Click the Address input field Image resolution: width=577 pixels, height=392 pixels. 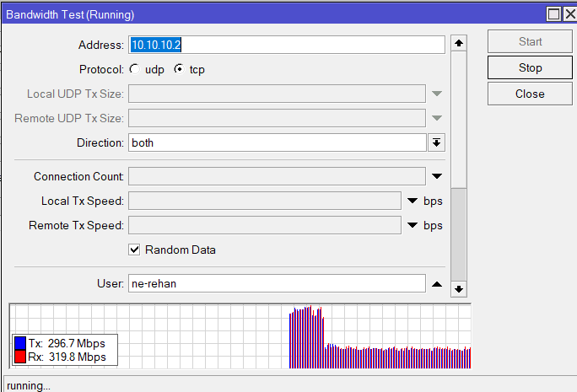tap(287, 45)
